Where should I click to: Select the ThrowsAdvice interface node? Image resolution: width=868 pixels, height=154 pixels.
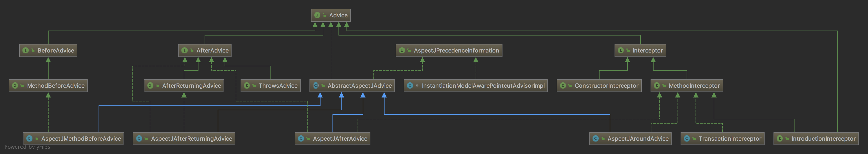pos(271,86)
